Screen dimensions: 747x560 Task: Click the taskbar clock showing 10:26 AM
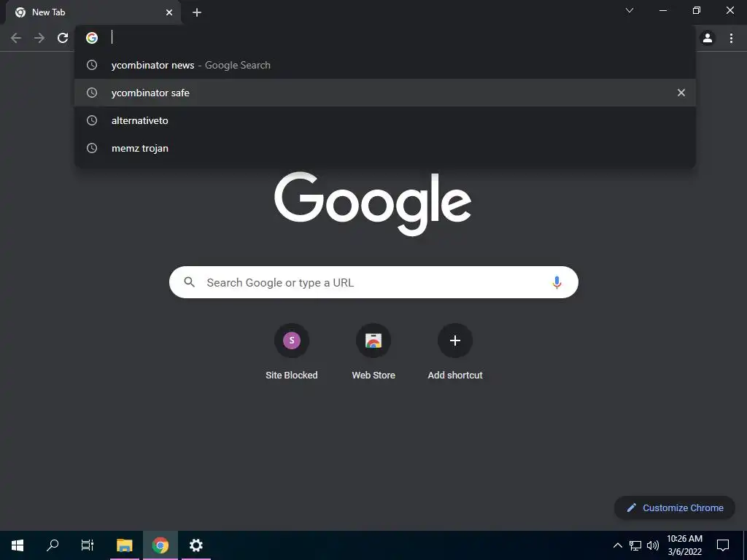[x=684, y=545]
